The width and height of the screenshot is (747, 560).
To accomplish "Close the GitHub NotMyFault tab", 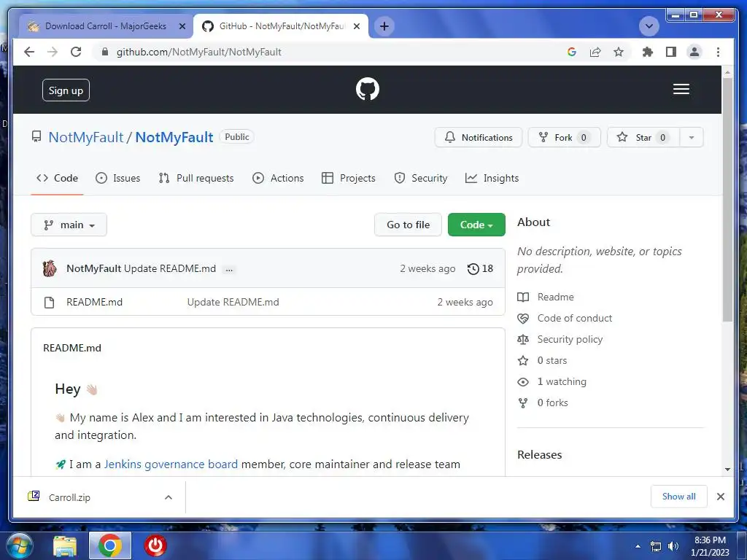I will point(356,27).
